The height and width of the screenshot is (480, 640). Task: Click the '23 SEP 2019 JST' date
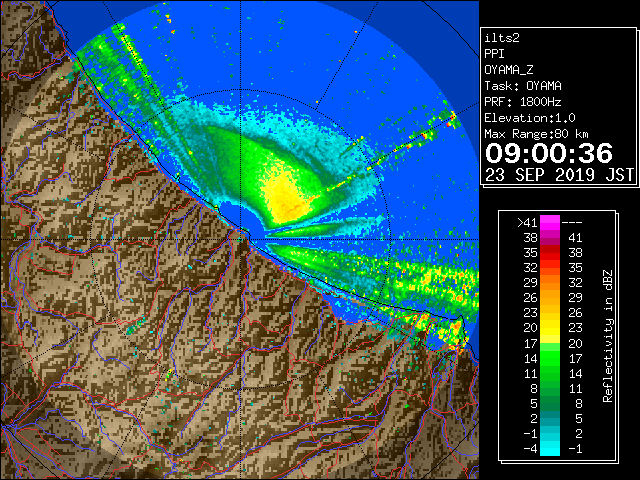(559, 175)
